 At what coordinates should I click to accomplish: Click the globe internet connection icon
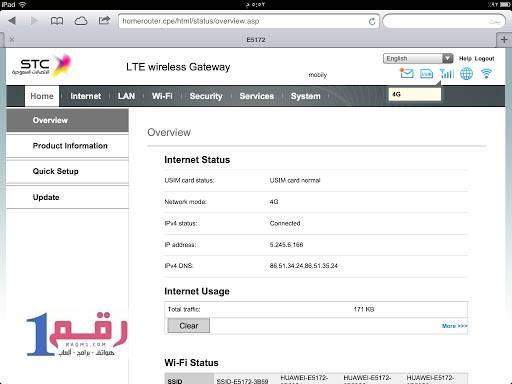(466, 74)
